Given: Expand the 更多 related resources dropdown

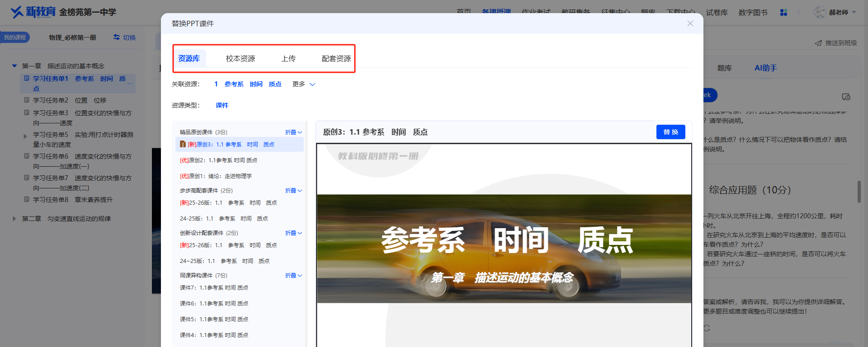Looking at the screenshot, I should (304, 84).
